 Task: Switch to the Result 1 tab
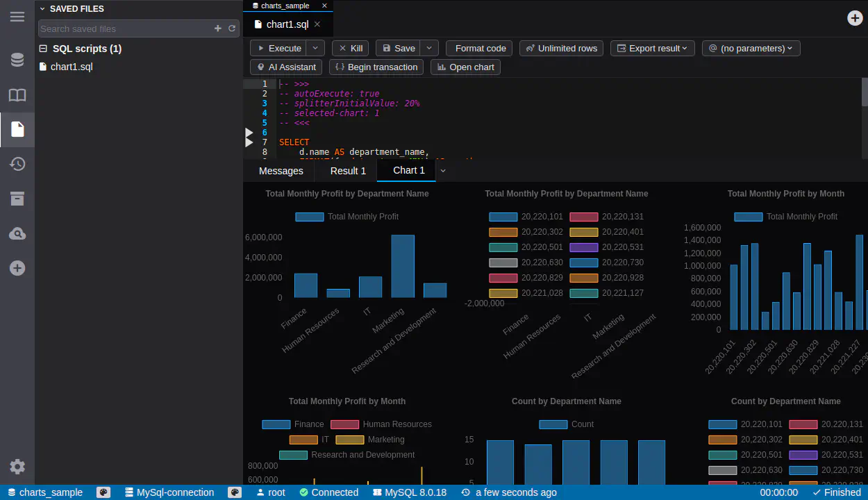click(x=348, y=171)
